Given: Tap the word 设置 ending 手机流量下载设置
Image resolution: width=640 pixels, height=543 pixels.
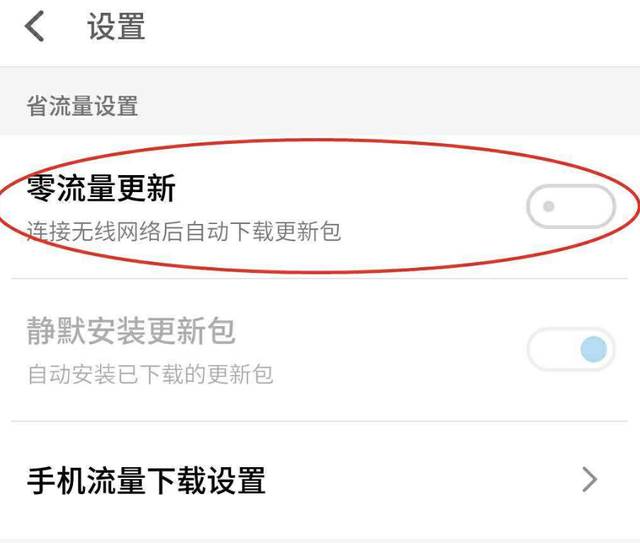Looking at the screenshot, I should pos(237,481).
